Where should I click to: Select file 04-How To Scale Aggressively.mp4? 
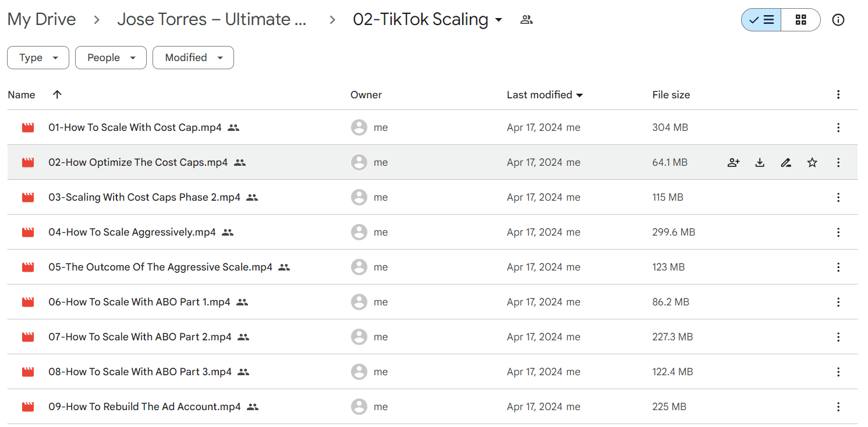coord(132,232)
